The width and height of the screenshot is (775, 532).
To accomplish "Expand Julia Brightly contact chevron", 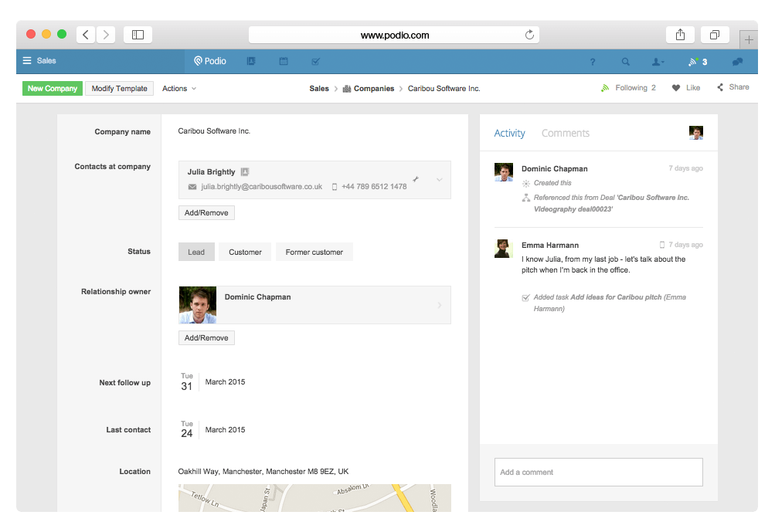I will click(x=440, y=180).
